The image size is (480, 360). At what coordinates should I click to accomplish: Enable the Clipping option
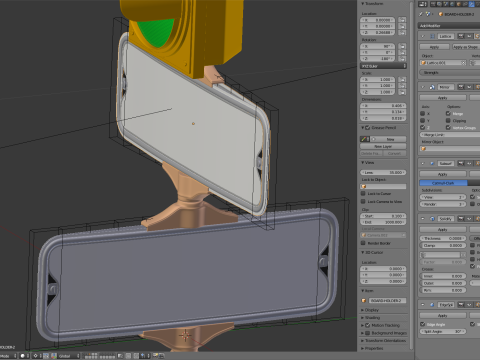coord(448,120)
